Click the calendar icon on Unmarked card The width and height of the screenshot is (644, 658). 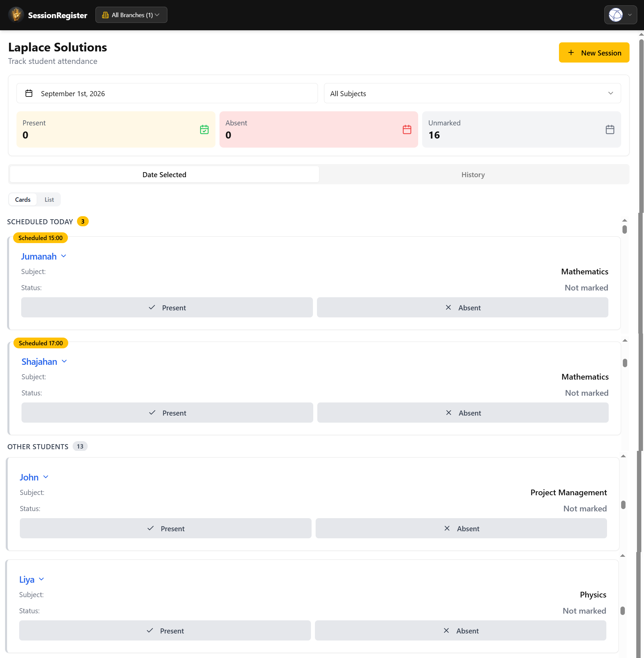point(609,129)
